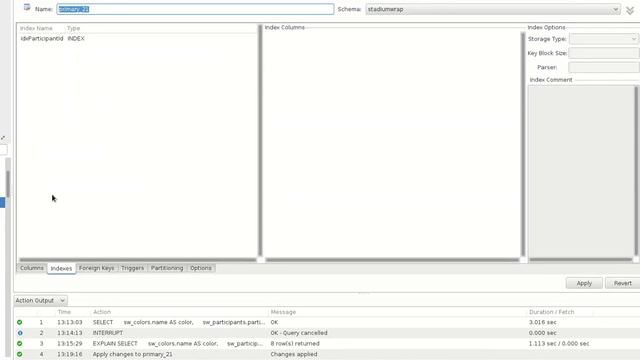This screenshot has height=360, width=640.
Task: Click the Changes applied message
Action: [x=294, y=354]
